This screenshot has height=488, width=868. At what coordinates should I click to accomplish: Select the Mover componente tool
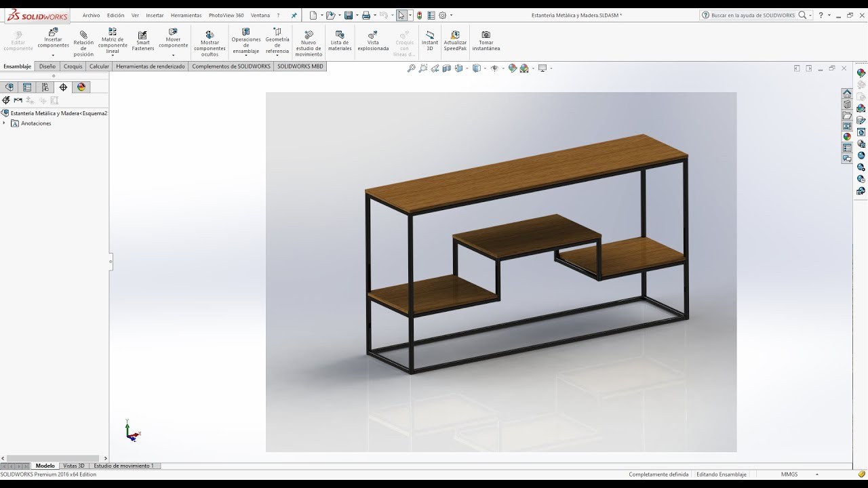pos(173,39)
